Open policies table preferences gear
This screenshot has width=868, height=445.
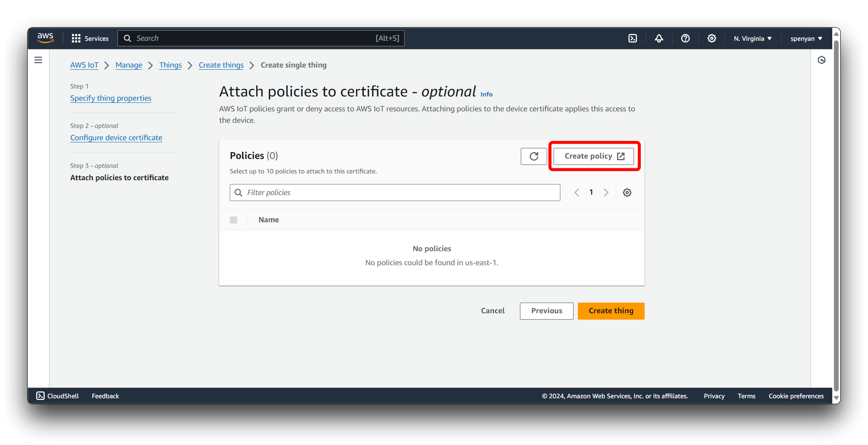point(627,193)
